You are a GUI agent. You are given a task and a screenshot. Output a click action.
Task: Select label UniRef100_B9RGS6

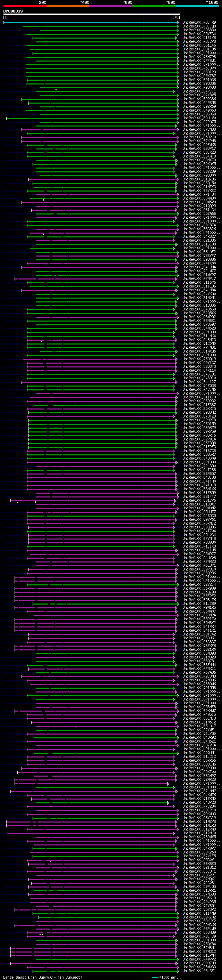click(x=199, y=99)
